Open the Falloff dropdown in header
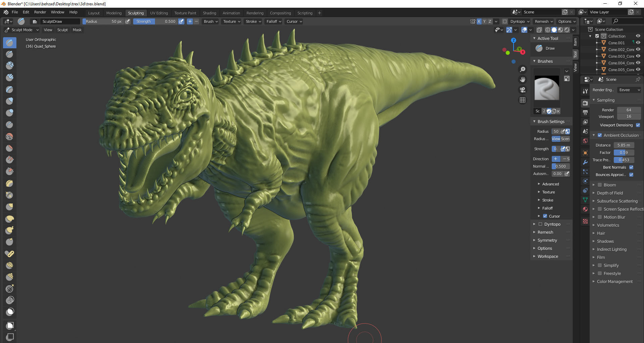This screenshot has width=644, height=343. (274, 21)
